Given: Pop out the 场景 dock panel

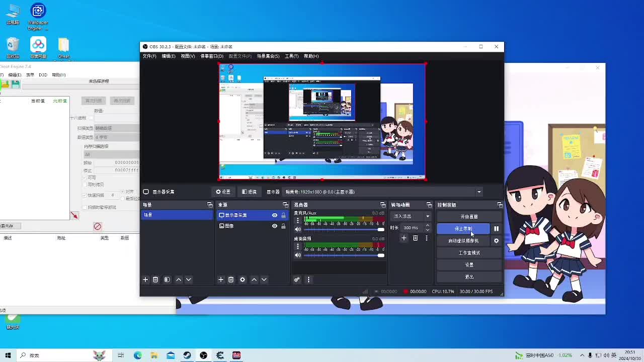Looking at the screenshot, I should point(210,205).
